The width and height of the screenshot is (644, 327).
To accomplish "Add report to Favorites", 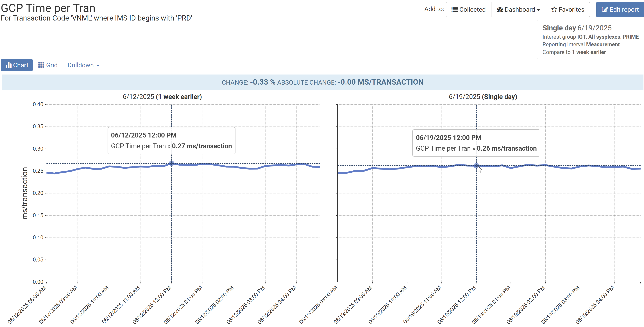I will [568, 9].
